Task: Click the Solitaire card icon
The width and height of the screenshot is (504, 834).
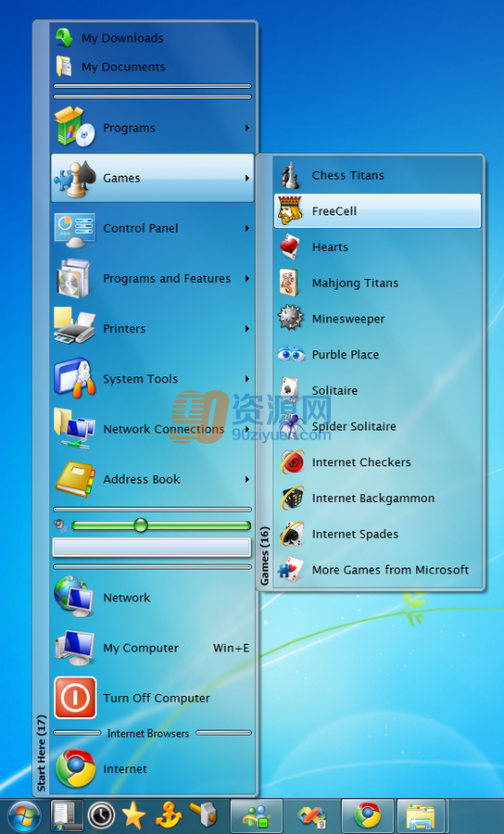Action: pos(291,390)
